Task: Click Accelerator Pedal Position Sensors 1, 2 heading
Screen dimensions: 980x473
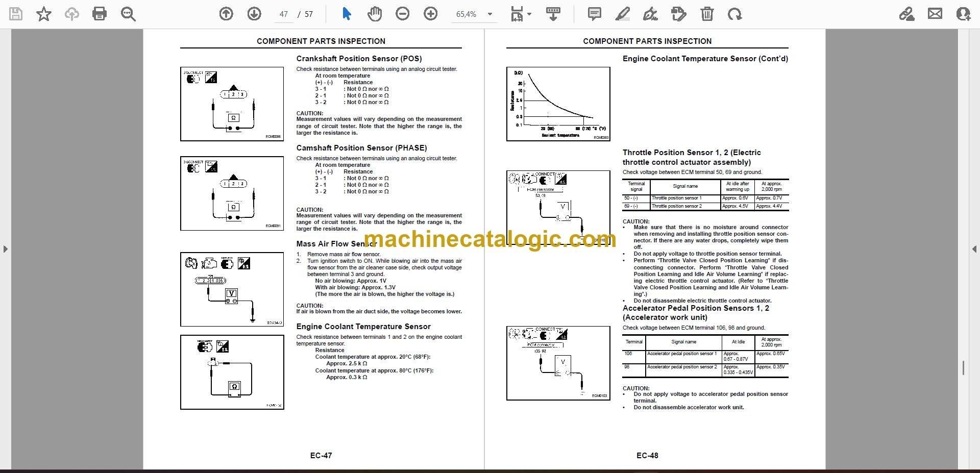Action: click(696, 313)
